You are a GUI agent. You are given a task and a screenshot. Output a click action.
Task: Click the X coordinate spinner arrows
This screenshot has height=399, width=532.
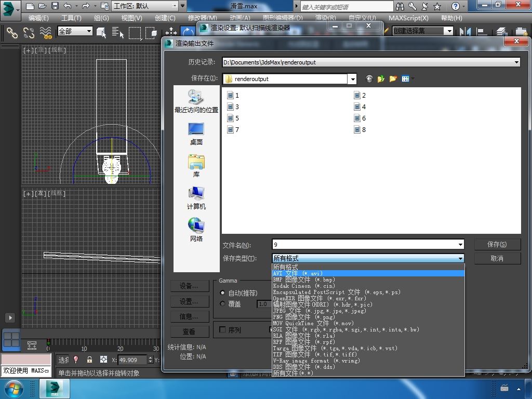pyautogui.click(x=151, y=360)
